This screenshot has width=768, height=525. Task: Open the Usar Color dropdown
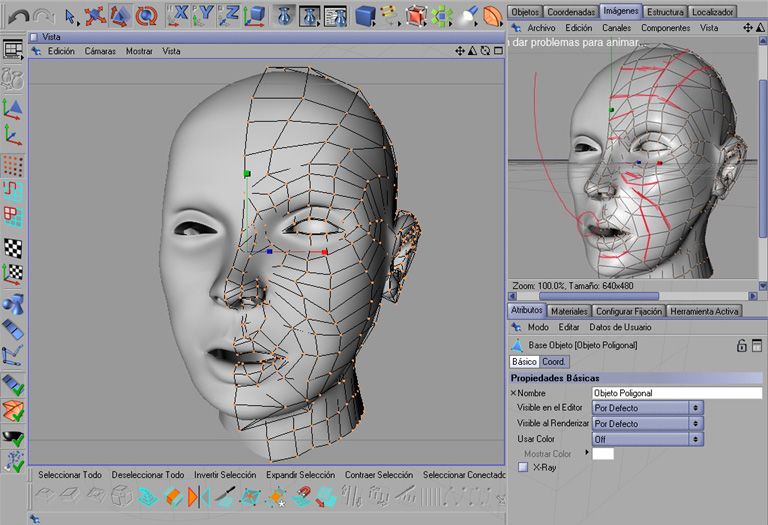click(x=648, y=439)
